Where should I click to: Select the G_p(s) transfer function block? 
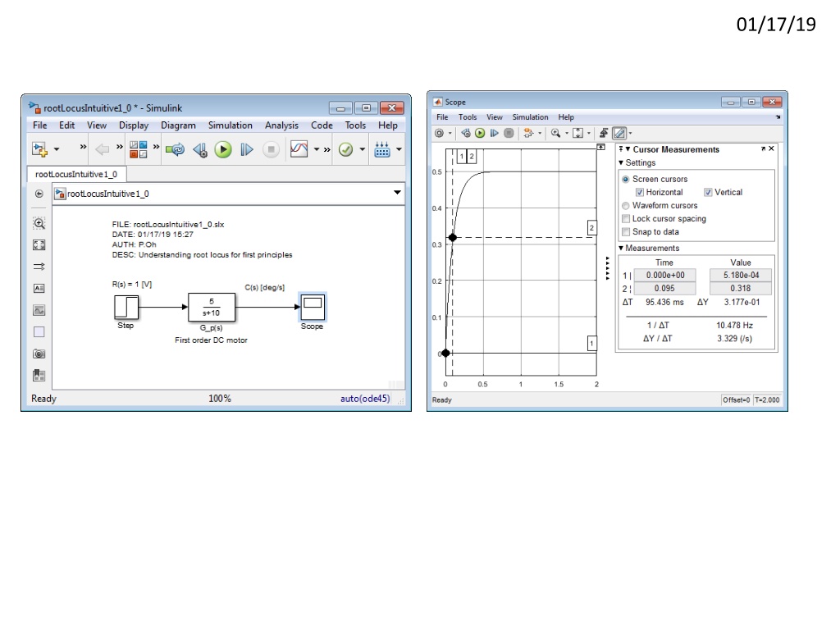click(x=212, y=308)
